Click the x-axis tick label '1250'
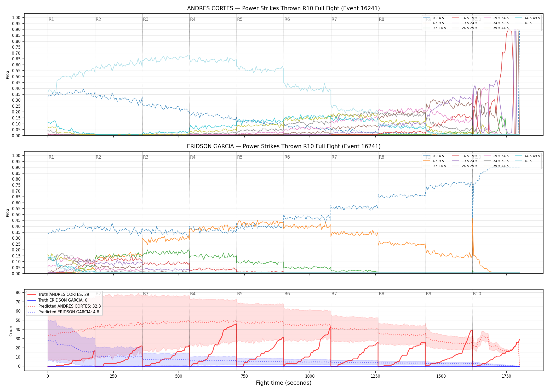This screenshot has height=392, width=549. tap(375, 376)
